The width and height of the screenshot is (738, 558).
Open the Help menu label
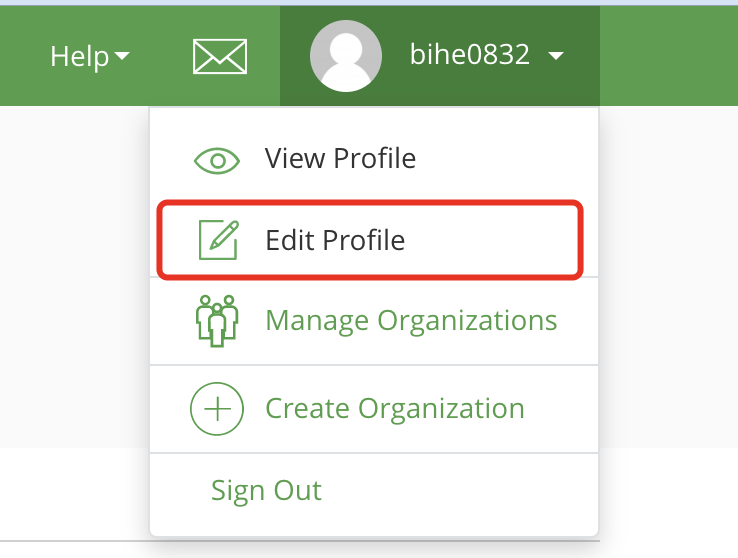tap(79, 56)
